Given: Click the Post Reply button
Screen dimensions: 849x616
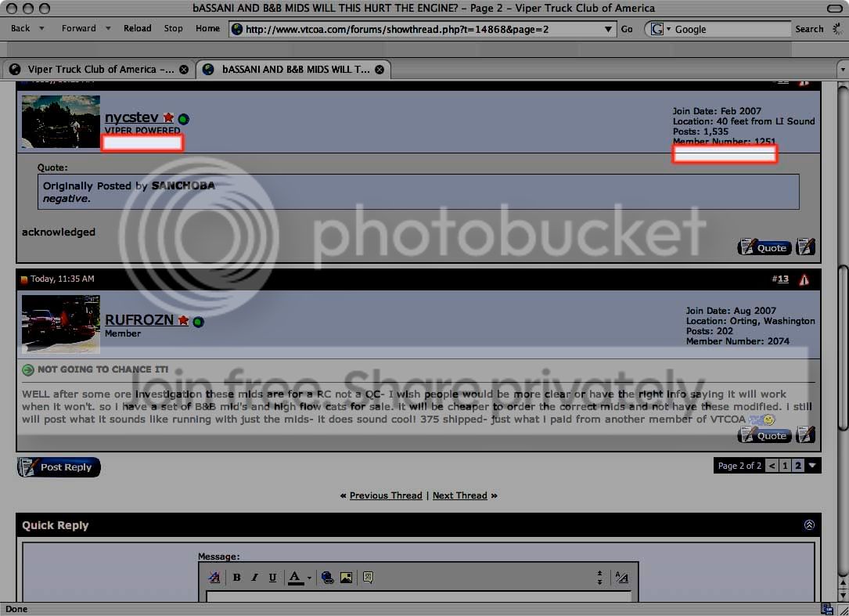Looking at the screenshot, I should [x=59, y=467].
